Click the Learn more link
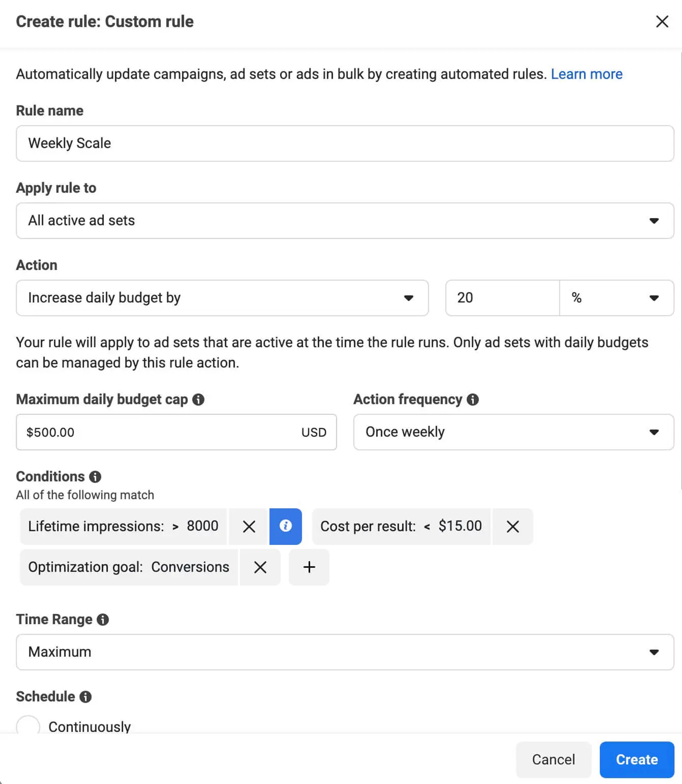 coord(586,74)
